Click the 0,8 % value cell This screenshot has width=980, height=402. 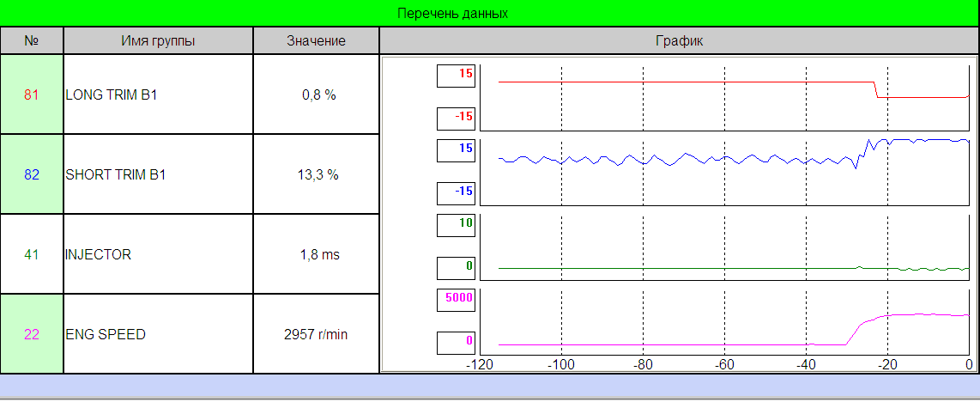[317, 94]
